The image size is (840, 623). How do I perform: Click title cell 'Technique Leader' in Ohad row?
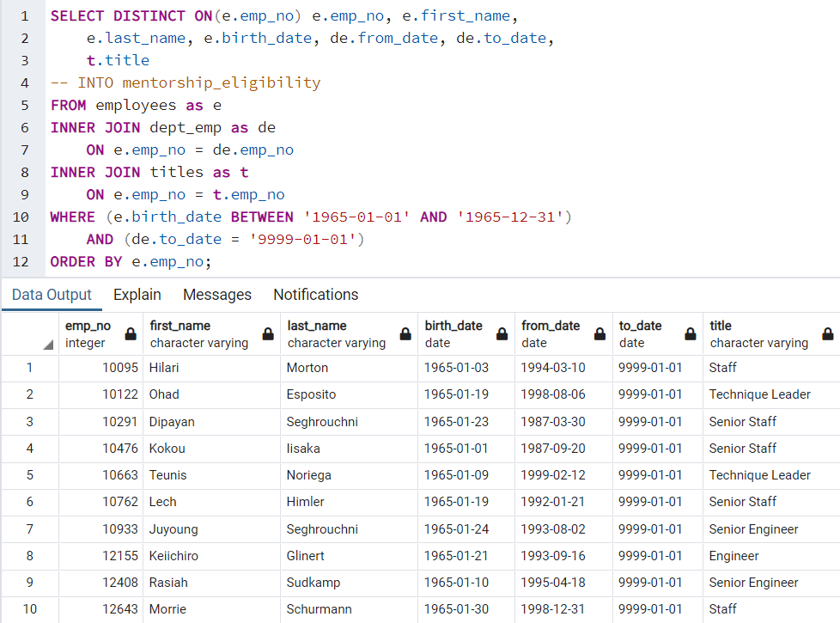click(771, 394)
